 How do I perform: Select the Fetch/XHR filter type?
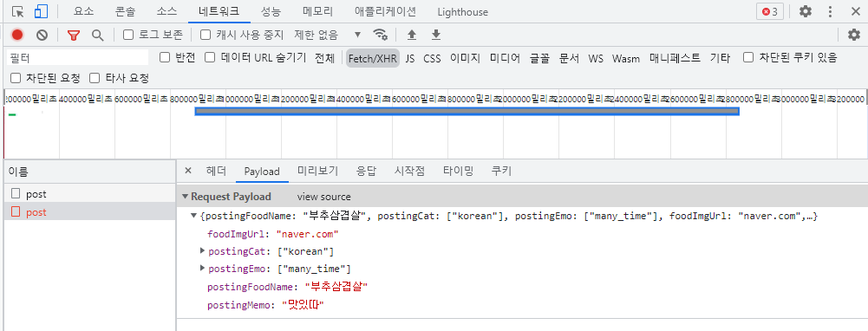coord(373,58)
